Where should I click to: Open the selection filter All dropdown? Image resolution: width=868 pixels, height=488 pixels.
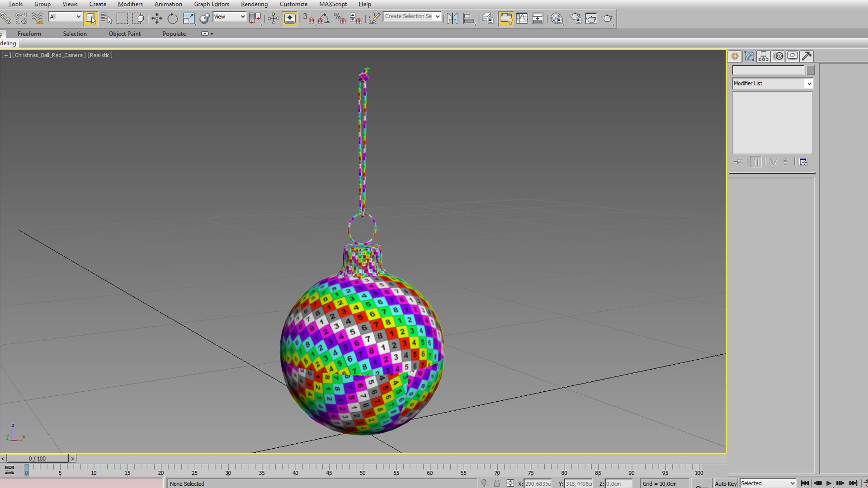65,17
